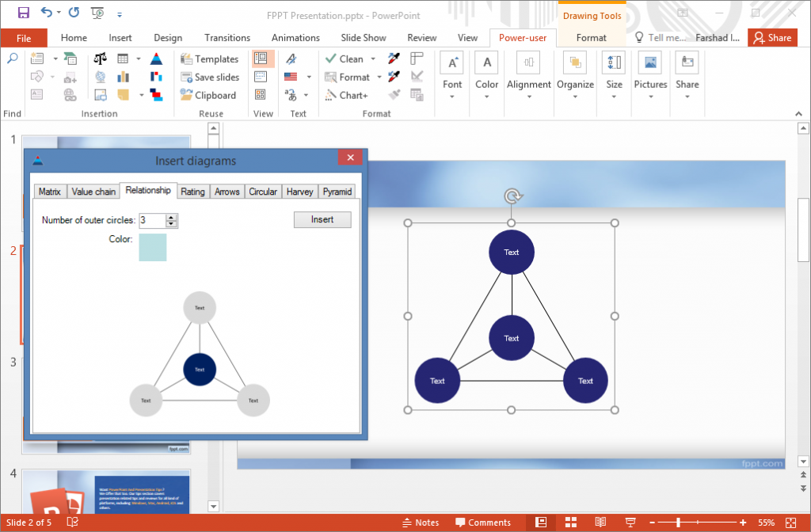This screenshot has width=811, height=532.
Task: Open the power-user Clipboard tool
Action: point(210,95)
